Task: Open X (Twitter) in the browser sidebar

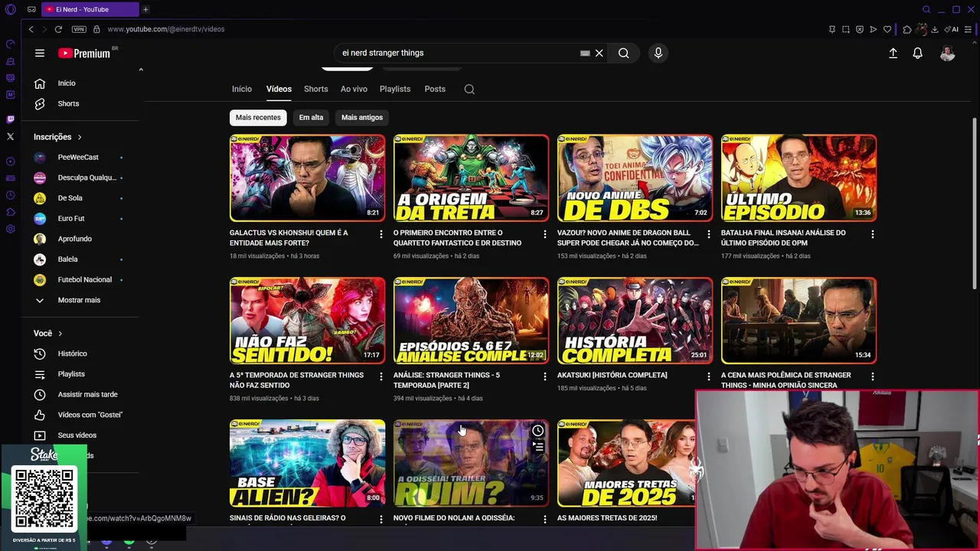Action: (11, 136)
